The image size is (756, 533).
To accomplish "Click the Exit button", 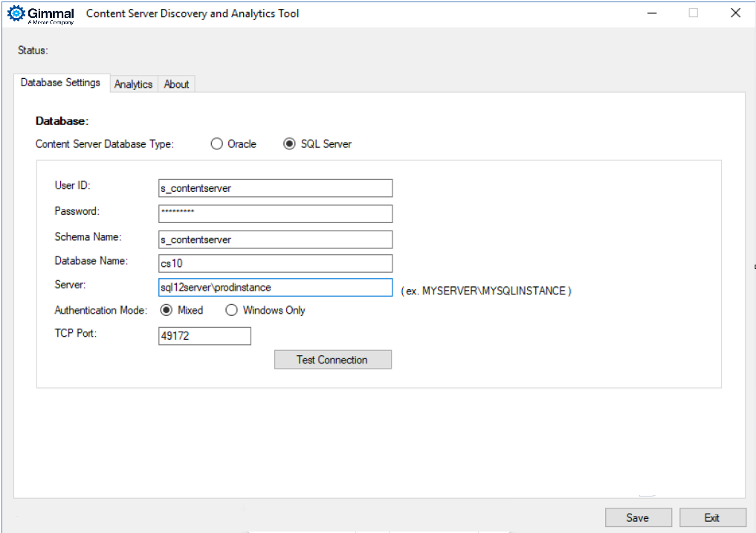I will (712, 517).
